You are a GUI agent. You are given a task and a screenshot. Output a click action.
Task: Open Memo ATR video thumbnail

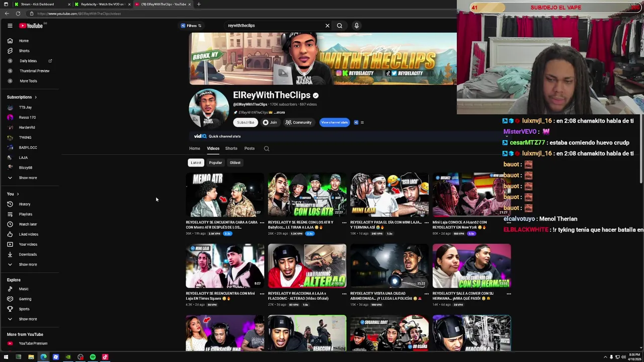225,195
